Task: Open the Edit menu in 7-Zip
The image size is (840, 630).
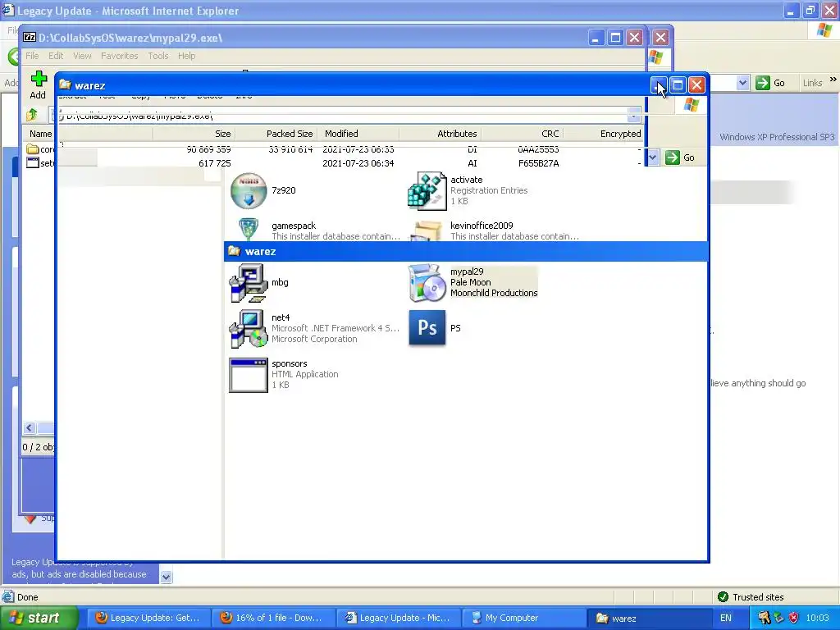Action: point(56,56)
